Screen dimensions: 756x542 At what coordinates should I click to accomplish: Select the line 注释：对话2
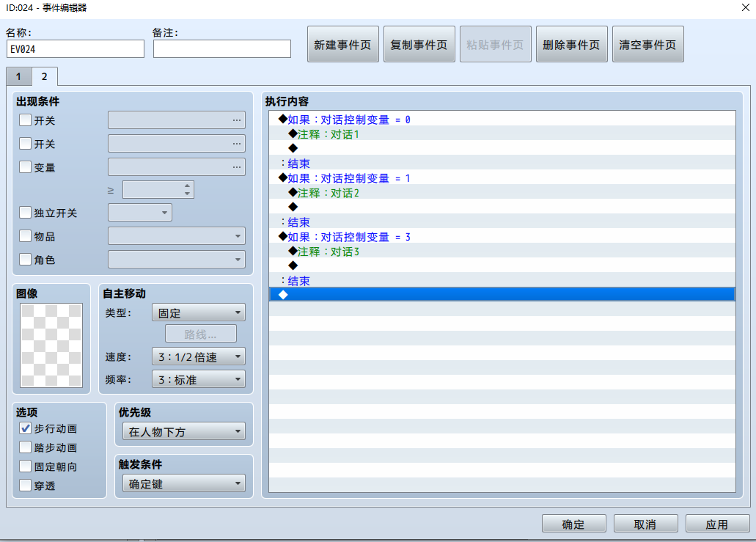tap(502, 192)
